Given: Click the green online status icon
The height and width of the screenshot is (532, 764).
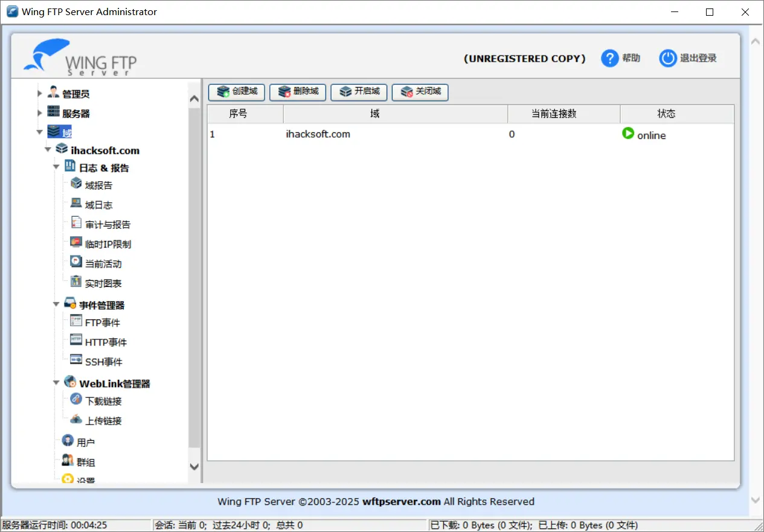Looking at the screenshot, I should 628,133.
